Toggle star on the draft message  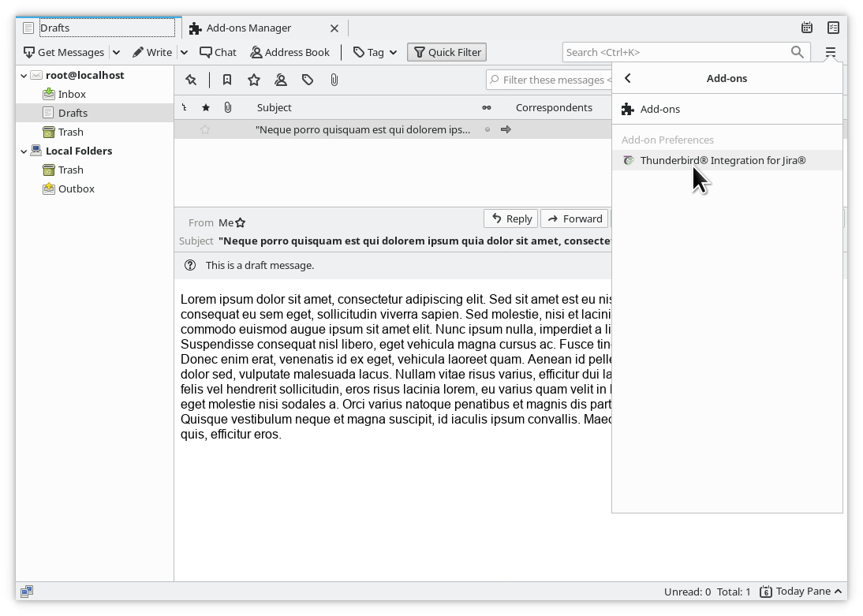click(x=205, y=129)
